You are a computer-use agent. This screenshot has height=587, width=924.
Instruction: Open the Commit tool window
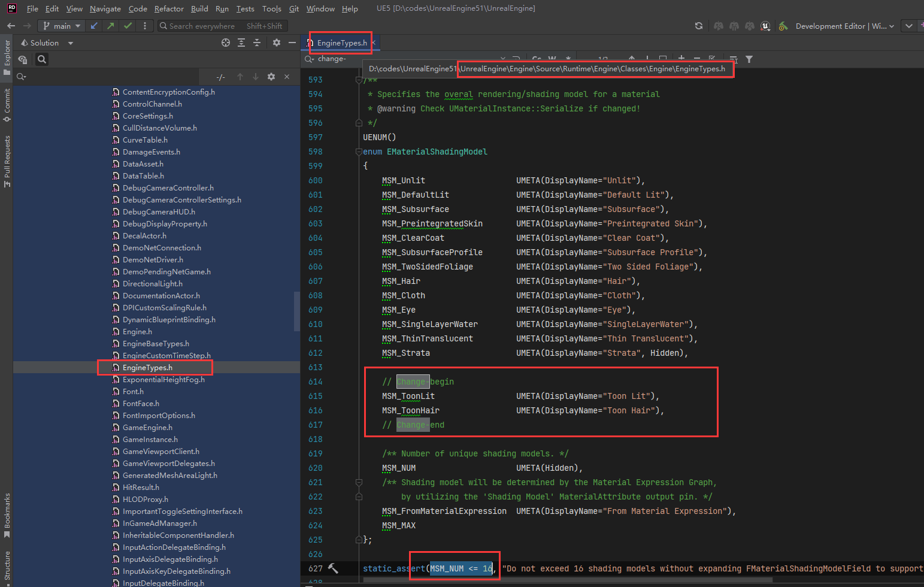point(7,105)
